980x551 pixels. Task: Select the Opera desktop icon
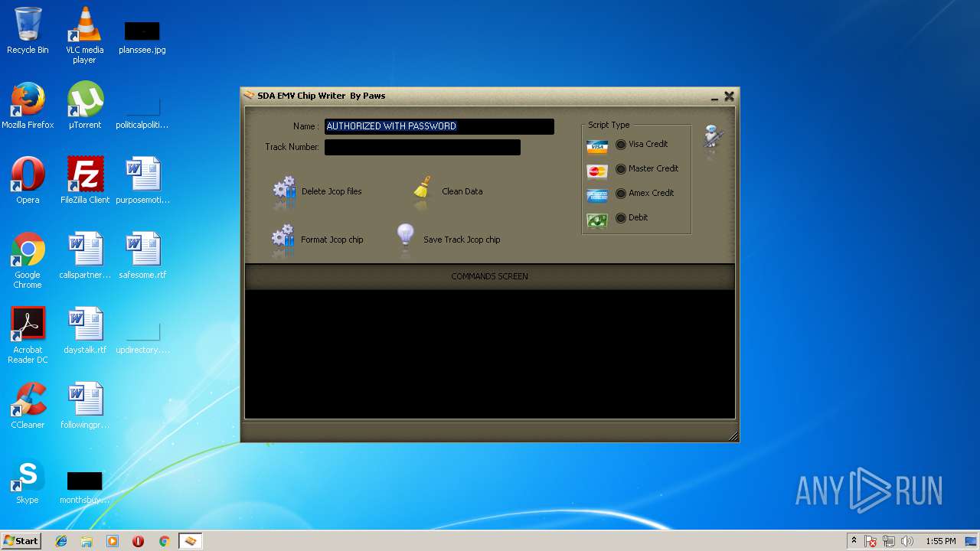click(28, 181)
